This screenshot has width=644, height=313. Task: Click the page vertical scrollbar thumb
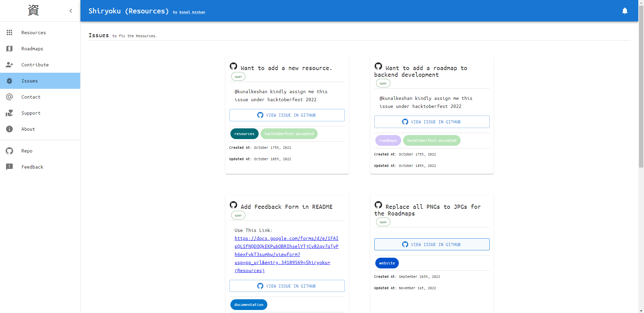(x=641, y=86)
